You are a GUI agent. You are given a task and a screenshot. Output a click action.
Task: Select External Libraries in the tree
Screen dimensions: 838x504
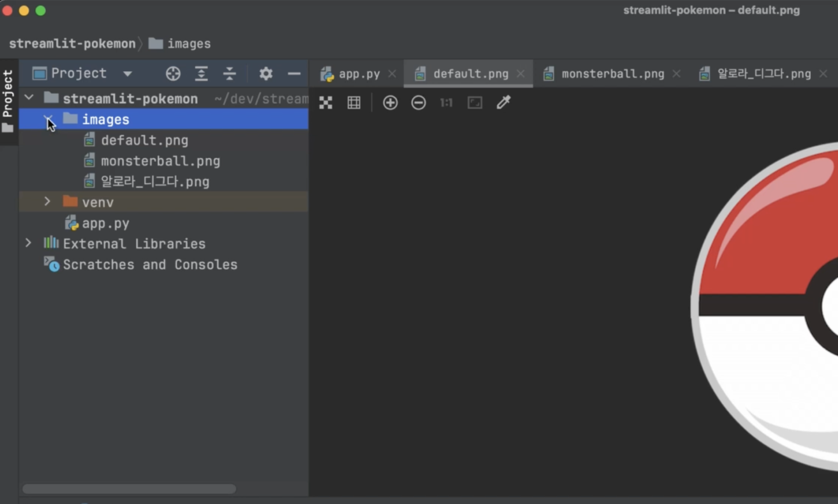[164, 244]
